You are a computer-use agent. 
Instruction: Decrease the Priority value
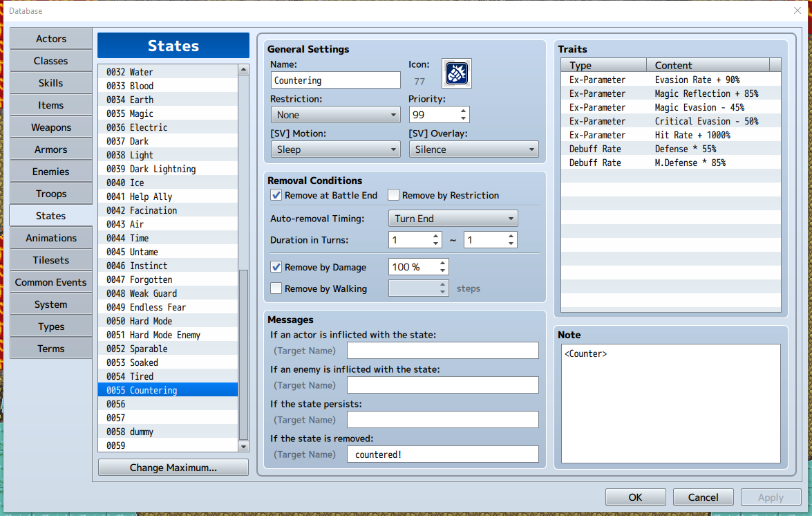point(463,119)
